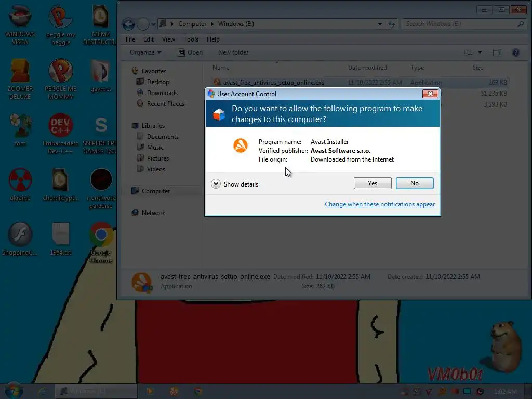Click the Refresh button beside address bar

coord(392,24)
